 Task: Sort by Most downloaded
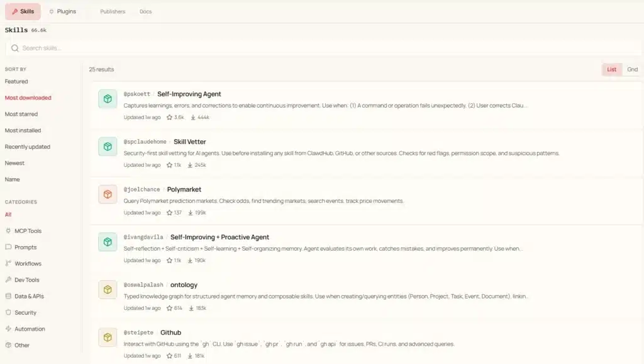tap(28, 98)
